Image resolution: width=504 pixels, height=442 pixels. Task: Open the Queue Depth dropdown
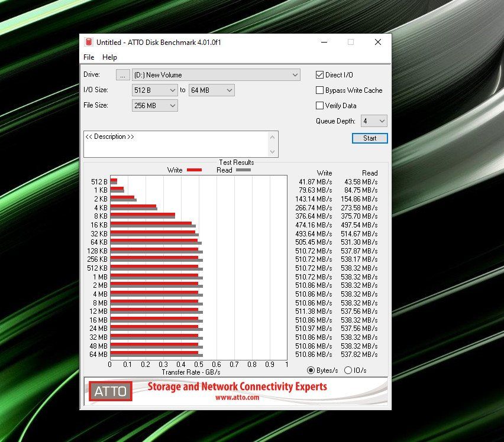tap(374, 121)
